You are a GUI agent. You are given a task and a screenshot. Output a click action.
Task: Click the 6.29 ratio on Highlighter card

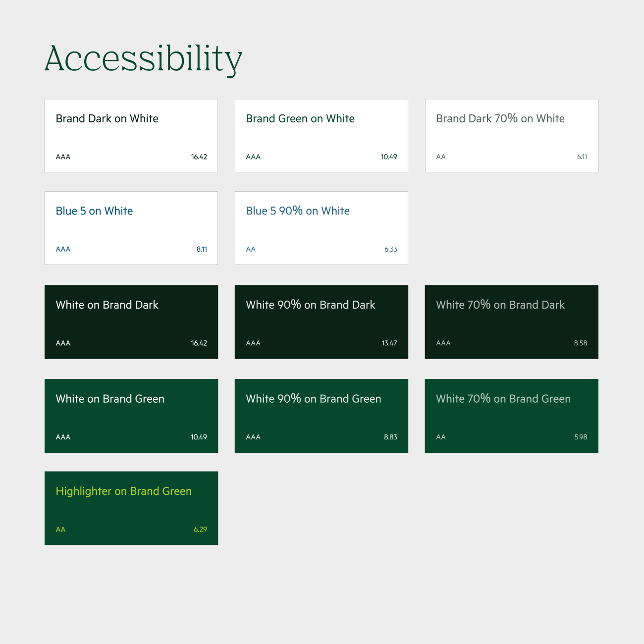click(x=200, y=529)
